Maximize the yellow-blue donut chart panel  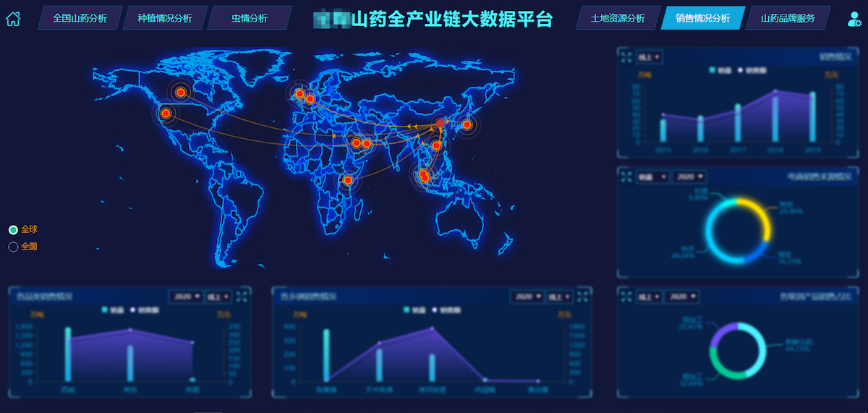tap(626, 176)
